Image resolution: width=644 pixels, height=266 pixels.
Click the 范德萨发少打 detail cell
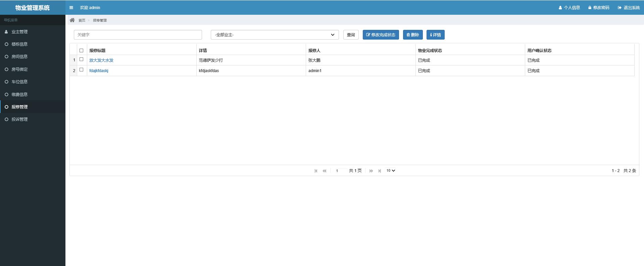pyautogui.click(x=251, y=60)
